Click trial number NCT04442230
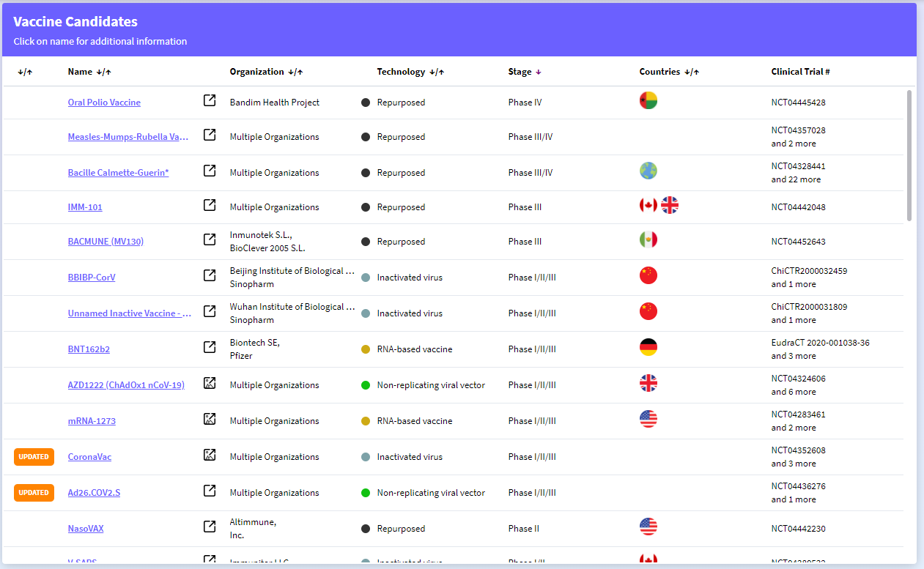 tap(798, 529)
